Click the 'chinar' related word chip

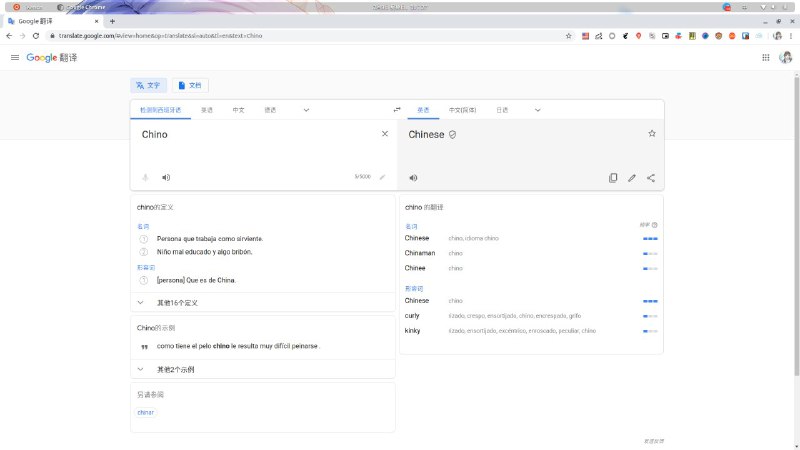tap(146, 412)
